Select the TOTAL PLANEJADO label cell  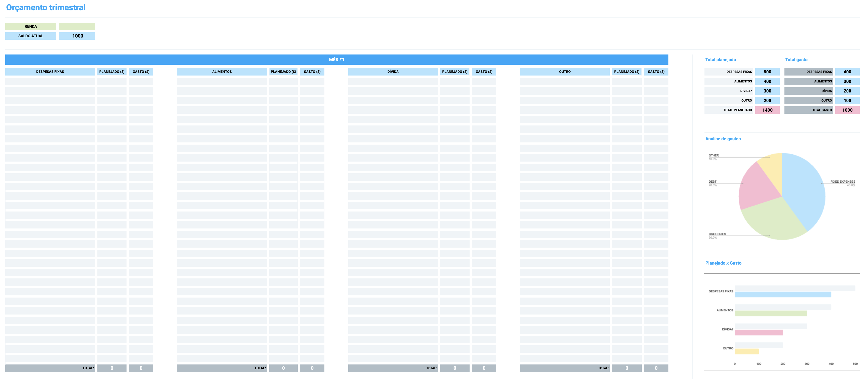(x=729, y=110)
